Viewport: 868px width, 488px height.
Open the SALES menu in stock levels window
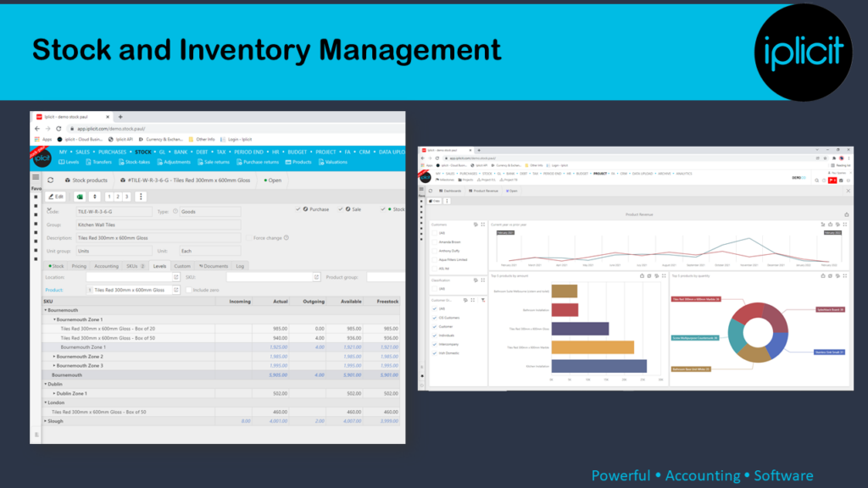click(x=82, y=152)
